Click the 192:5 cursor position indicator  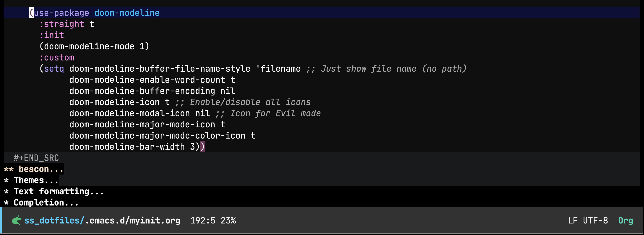point(203,220)
